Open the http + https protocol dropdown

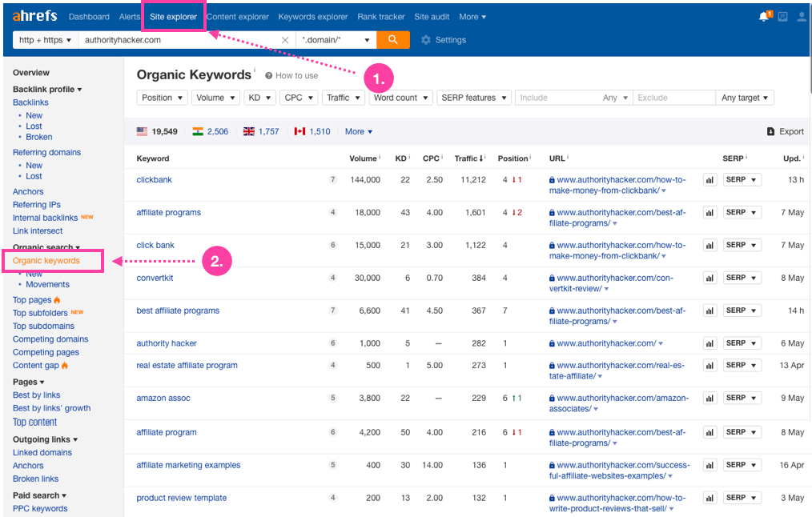(46, 40)
